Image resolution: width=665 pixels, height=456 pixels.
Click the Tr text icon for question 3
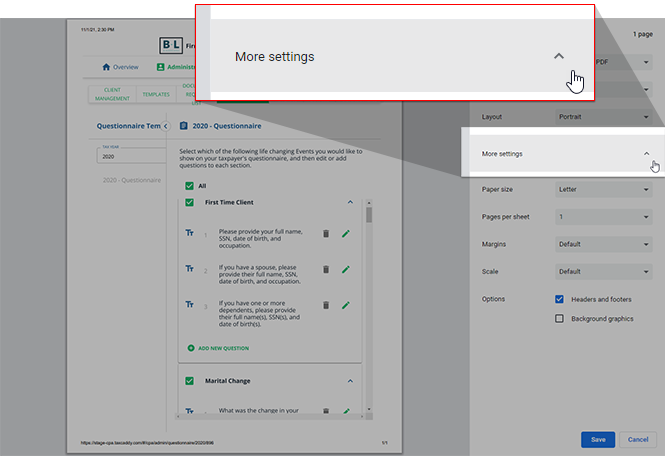coord(189,305)
